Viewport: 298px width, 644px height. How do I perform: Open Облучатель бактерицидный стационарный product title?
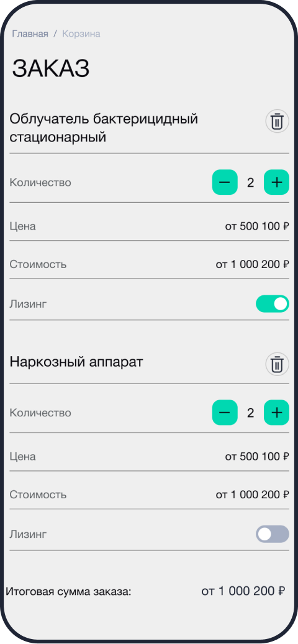pos(104,128)
